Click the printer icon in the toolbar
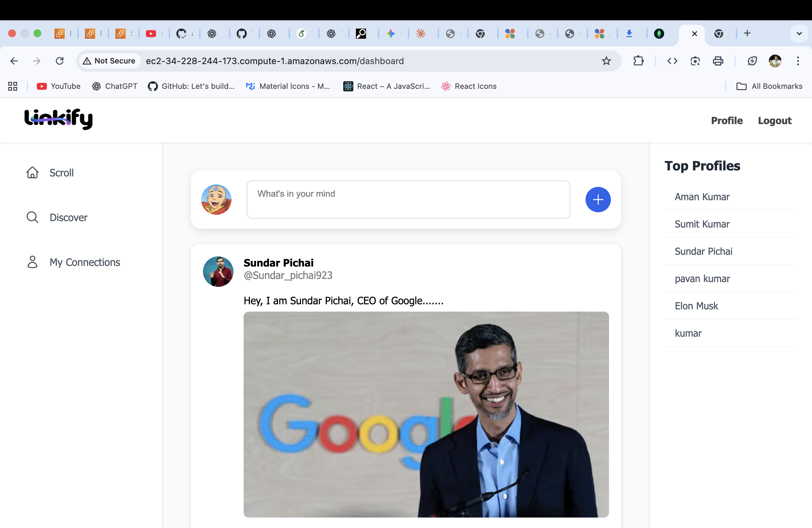This screenshot has width=812, height=528. click(x=718, y=61)
